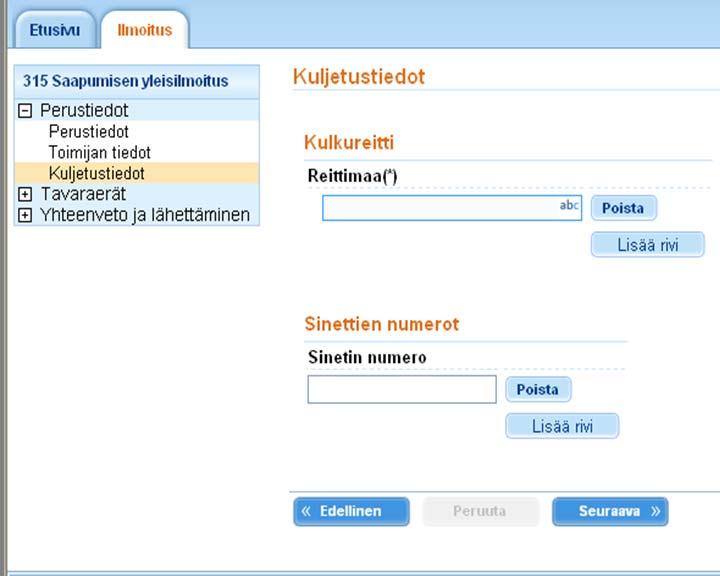Click abc indicator in Reittimaa field
Image resolution: width=720 pixels, height=576 pixels.
[x=569, y=205]
